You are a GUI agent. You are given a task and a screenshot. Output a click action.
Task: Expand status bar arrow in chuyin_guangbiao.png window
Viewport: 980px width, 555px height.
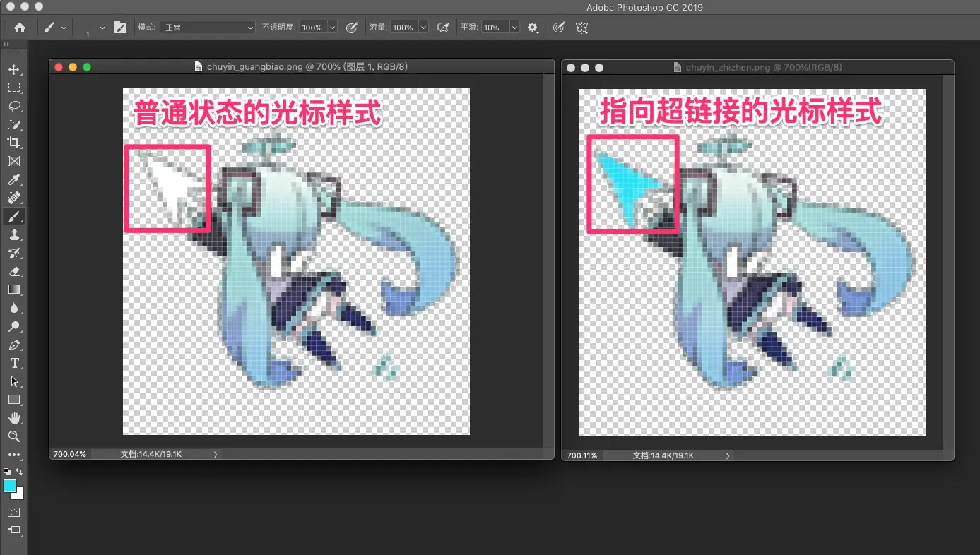pos(216,455)
